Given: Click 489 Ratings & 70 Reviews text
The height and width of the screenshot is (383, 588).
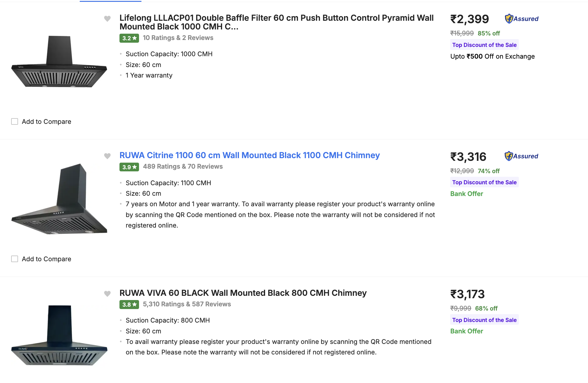Looking at the screenshot, I should point(183,167).
